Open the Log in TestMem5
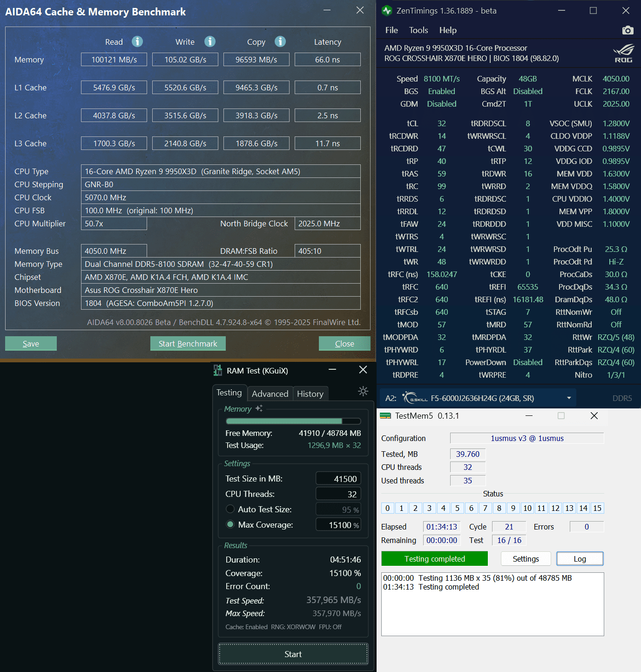The width and height of the screenshot is (641, 672). (580, 558)
